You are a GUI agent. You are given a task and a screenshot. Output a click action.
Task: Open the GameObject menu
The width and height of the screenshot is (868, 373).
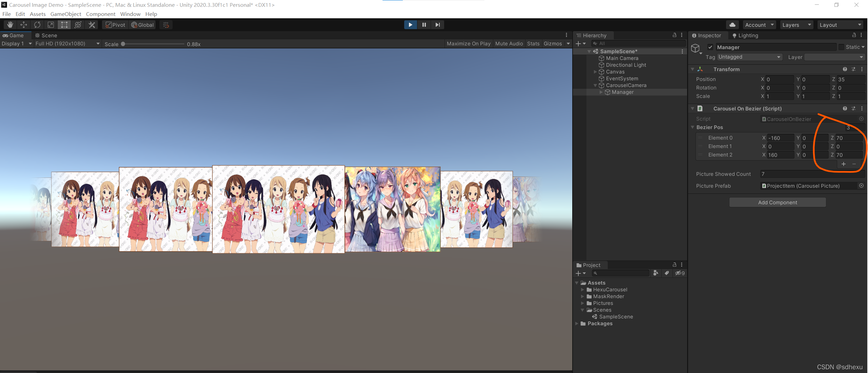(66, 14)
